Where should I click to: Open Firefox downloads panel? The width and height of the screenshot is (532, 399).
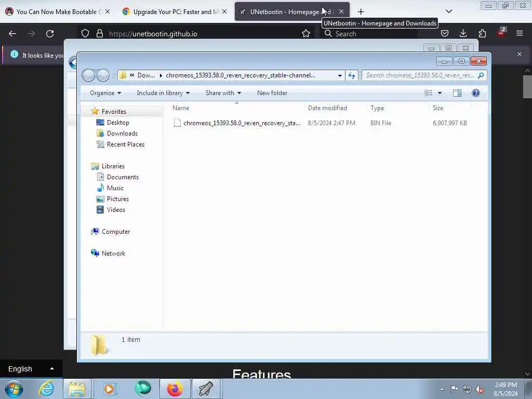click(463, 33)
